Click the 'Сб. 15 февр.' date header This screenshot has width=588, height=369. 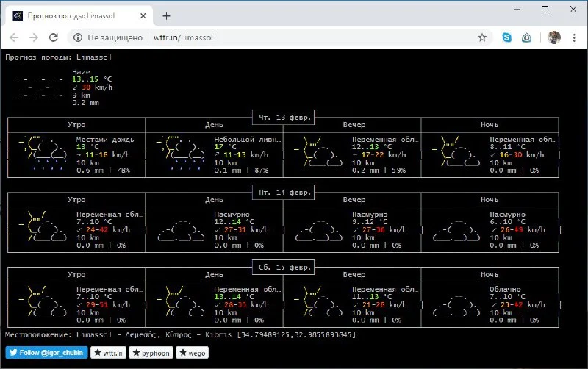[284, 268]
